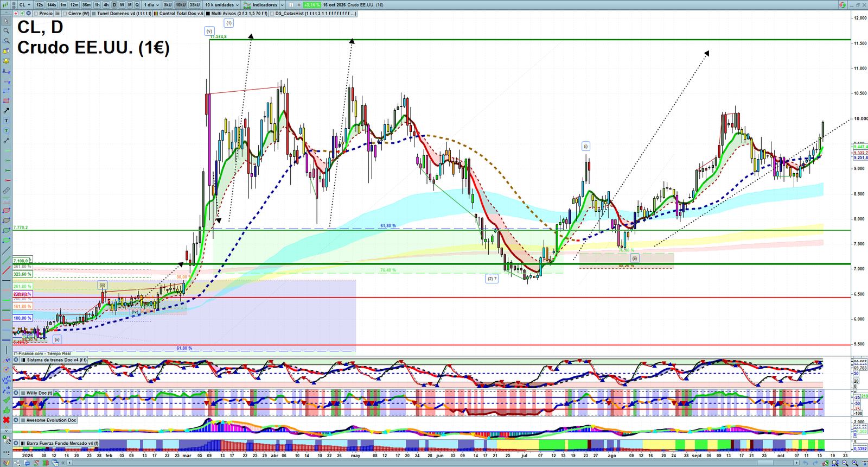
Task: Remove the Awesome Evolution Doc panel
Action: (16, 420)
